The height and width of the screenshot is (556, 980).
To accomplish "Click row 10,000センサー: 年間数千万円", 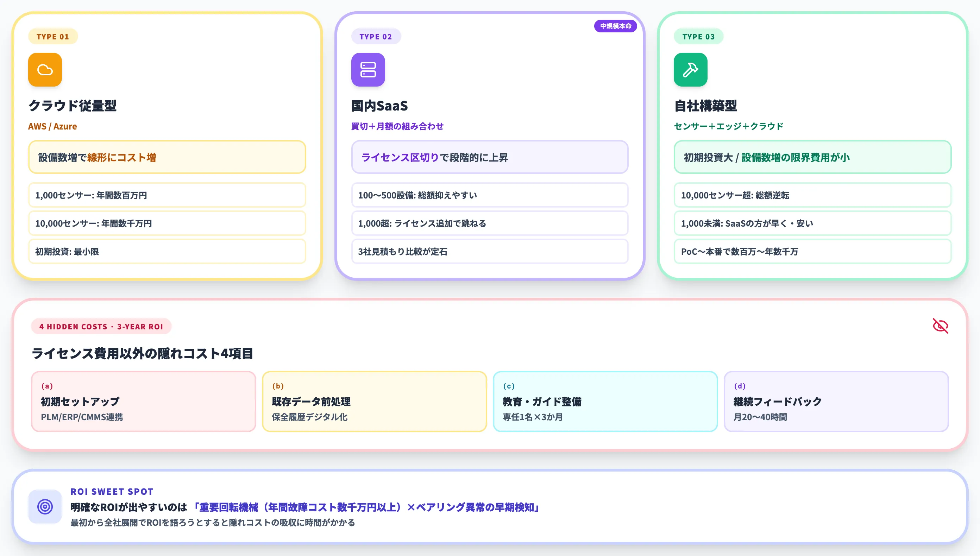I will click(x=167, y=223).
